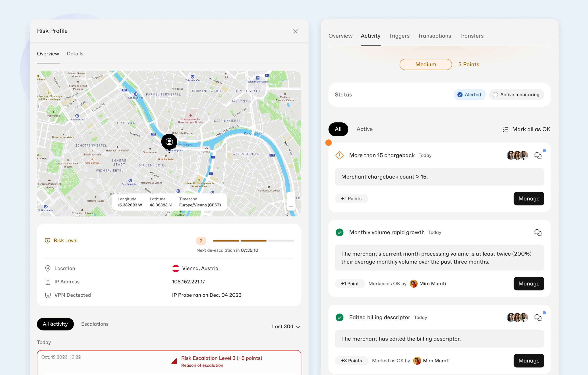The width and height of the screenshot is (588, 375).
Task: Click the VPN Detected shield icon
Action: point(48,295)
